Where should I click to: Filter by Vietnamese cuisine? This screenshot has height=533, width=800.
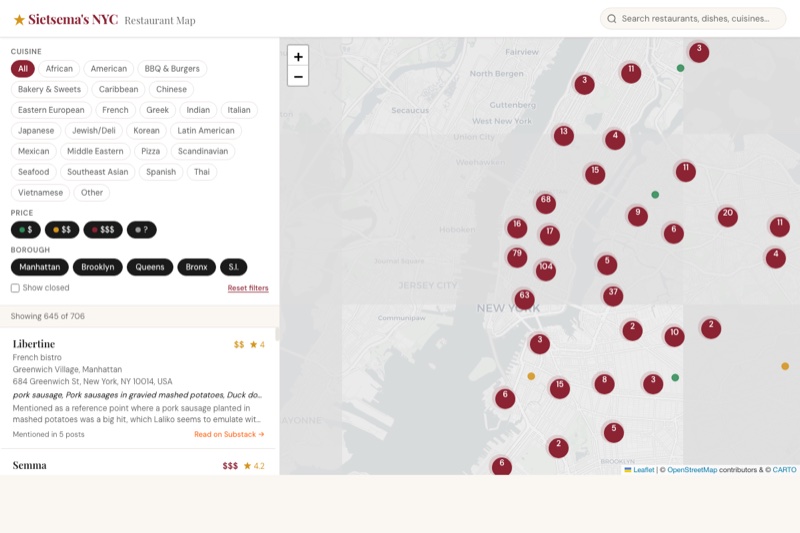pyautogui.click(x=40, y=192)
